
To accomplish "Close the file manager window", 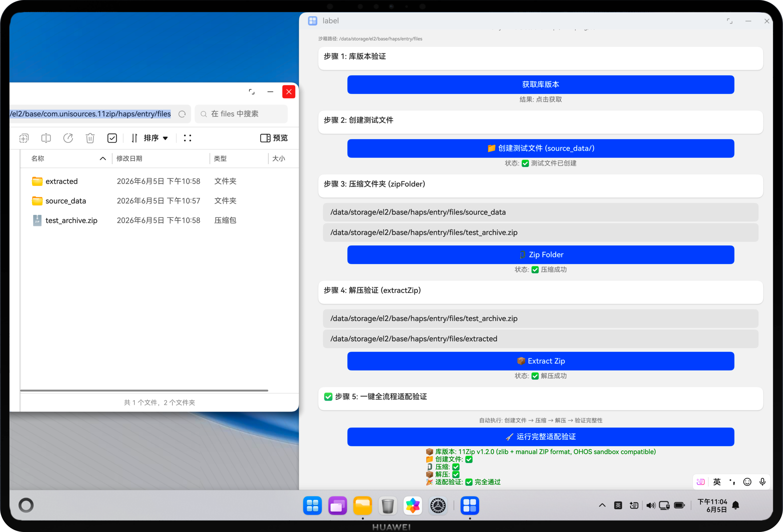I will pyautogui.click(x=289, y=92).
